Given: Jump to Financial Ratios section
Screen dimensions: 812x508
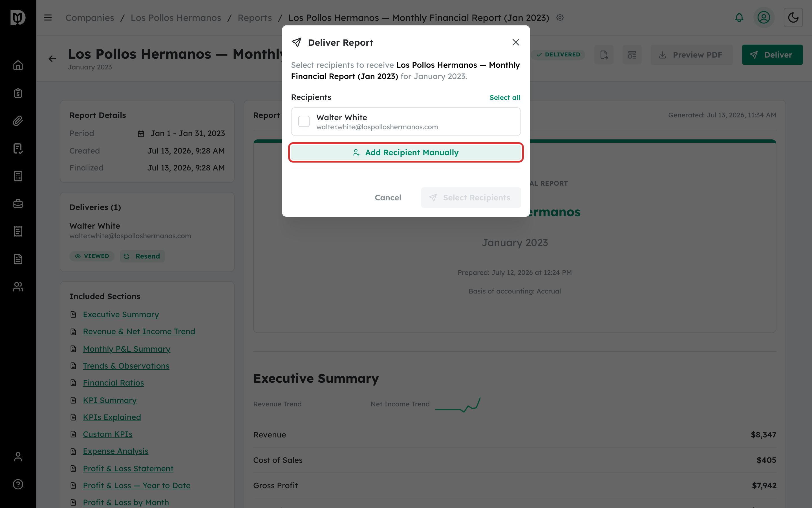Looking at the screenshot, I should pos(113,383).
